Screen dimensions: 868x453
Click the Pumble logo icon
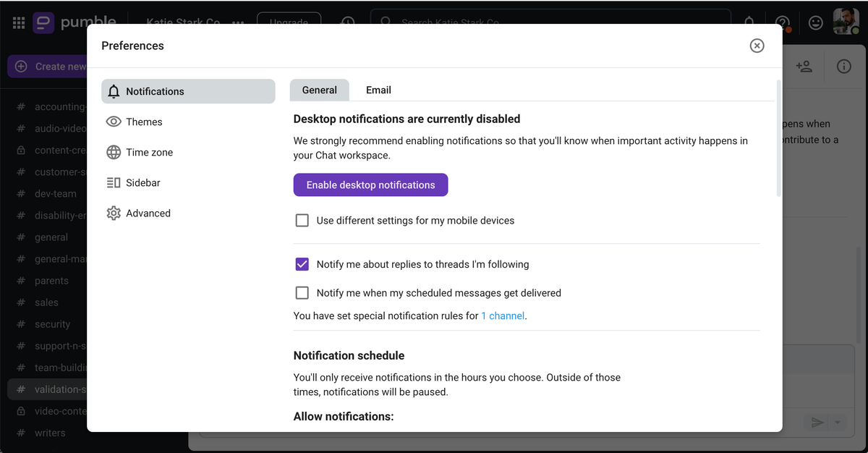[43, 23]
